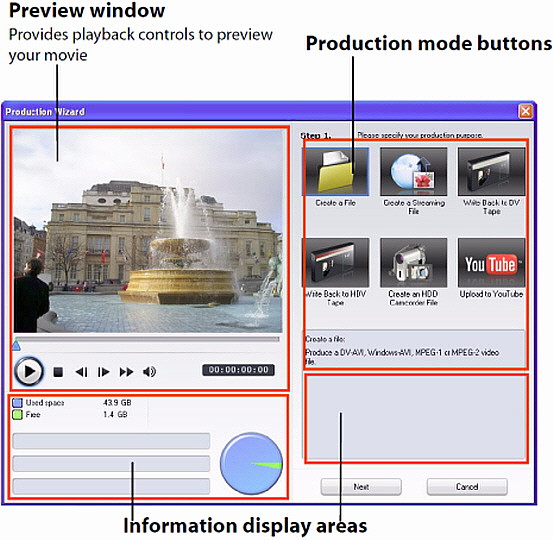553x540 pixels.
Task: Fast forward the preview
Action: click(126, 372)
